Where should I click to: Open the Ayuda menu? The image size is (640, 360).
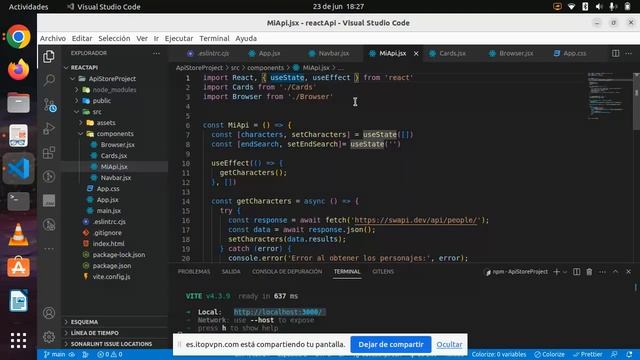(x=246, y=38)
